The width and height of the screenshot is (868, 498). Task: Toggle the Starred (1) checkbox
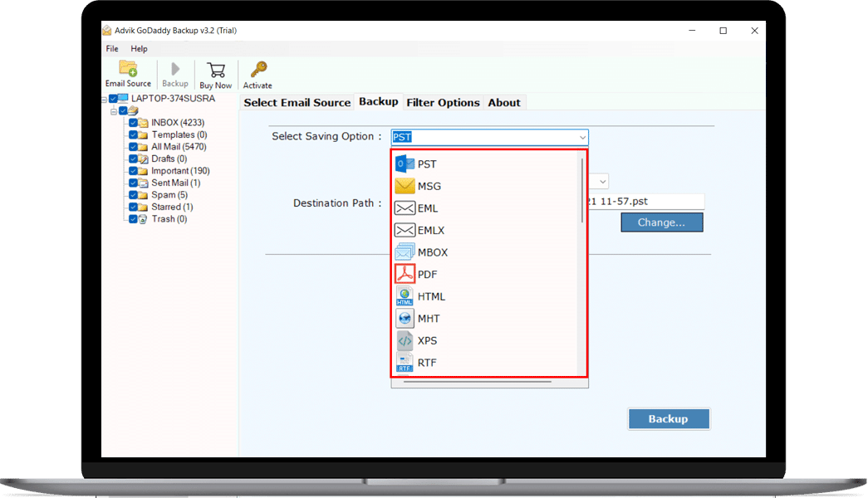click(134, 207)
